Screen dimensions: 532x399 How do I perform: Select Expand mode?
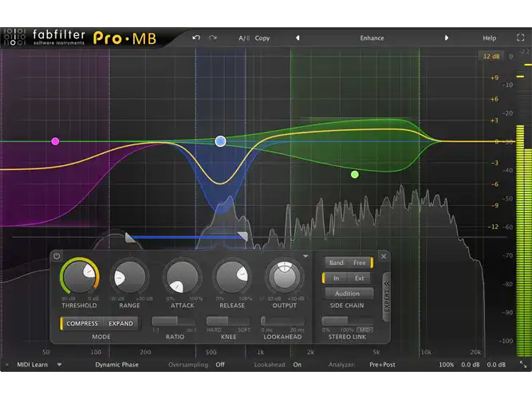coord(120,324)
